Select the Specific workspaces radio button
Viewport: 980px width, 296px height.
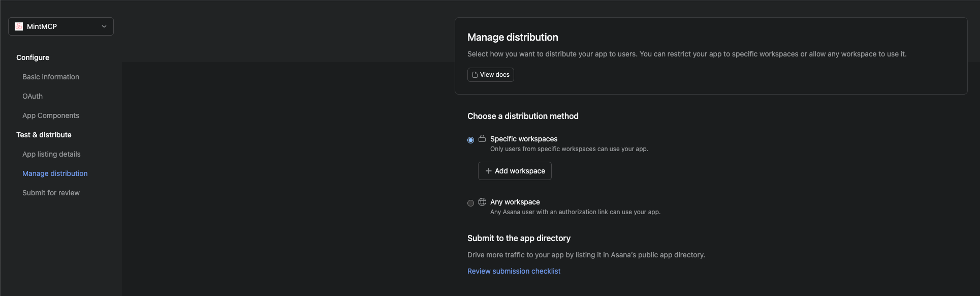coord(470,140)
